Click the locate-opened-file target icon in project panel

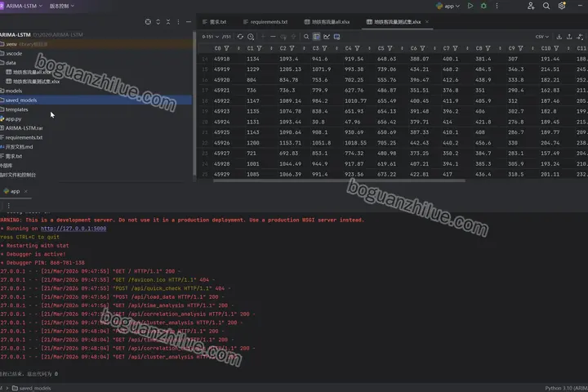148,22
